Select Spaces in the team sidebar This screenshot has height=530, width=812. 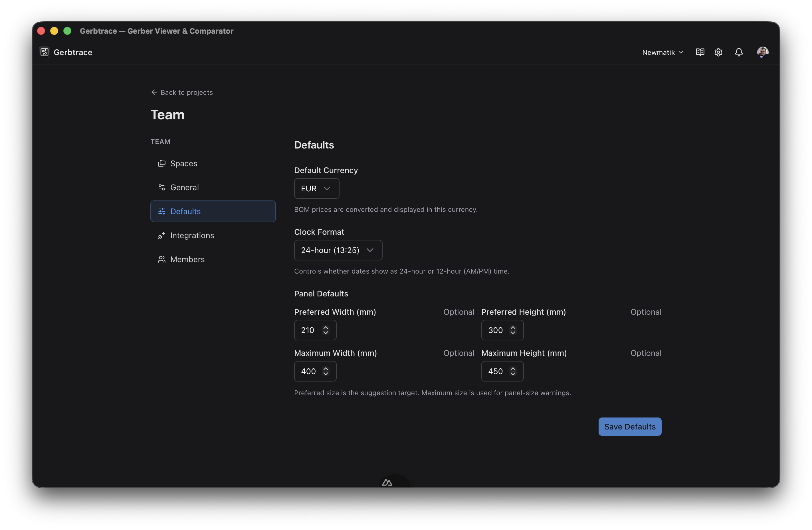[213, 164]
